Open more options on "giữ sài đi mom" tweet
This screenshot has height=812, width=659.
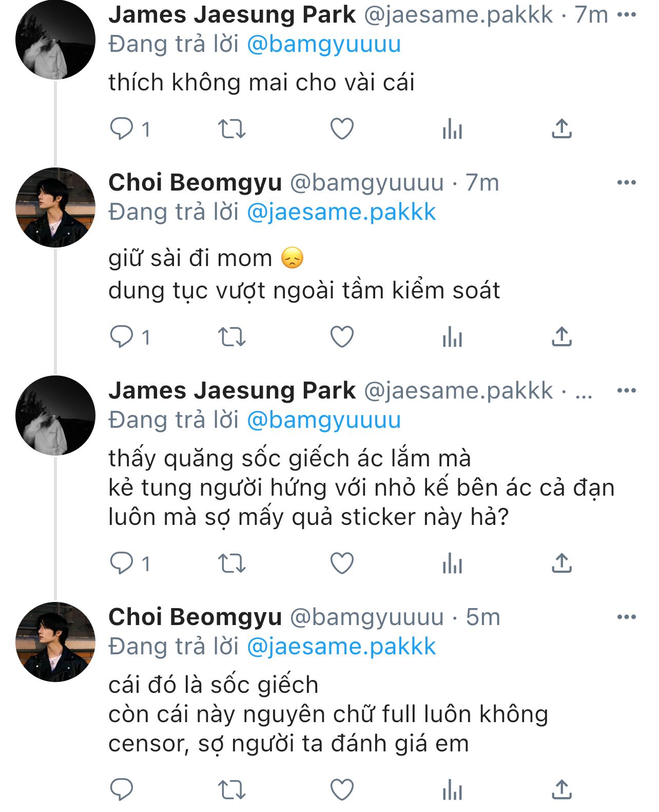coord(627,182)
